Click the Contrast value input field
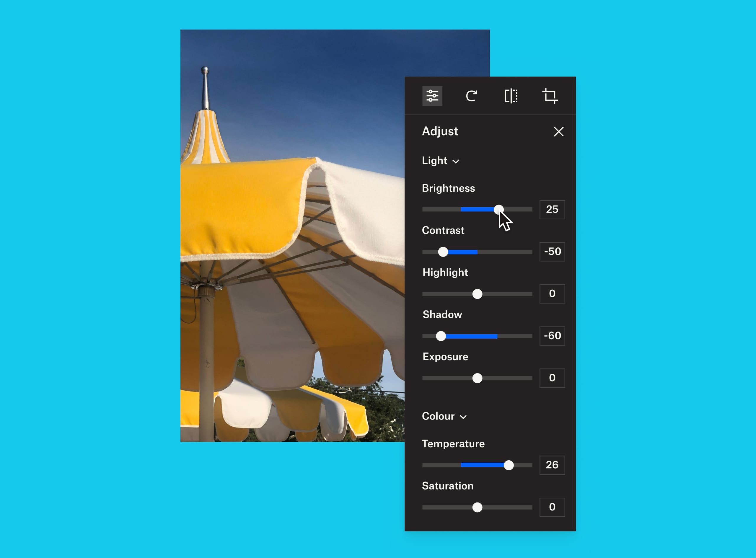 point(551,251)
